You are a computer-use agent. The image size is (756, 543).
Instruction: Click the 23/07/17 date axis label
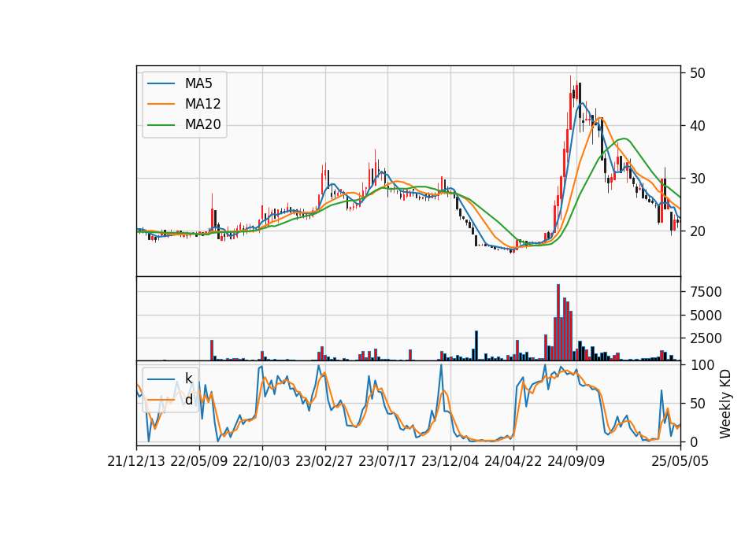pyautogui.click(x=387, y=461)
